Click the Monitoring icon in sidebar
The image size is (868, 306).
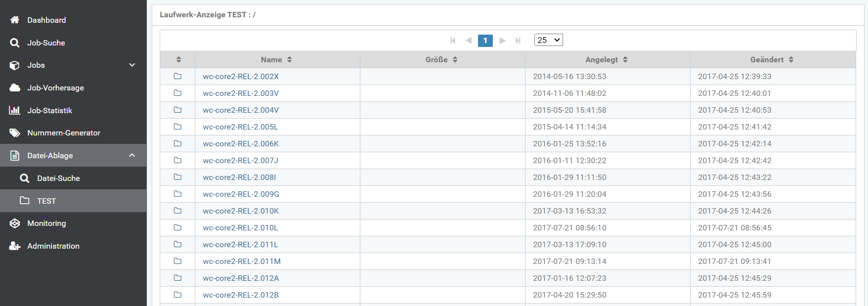tap(15, 223)
